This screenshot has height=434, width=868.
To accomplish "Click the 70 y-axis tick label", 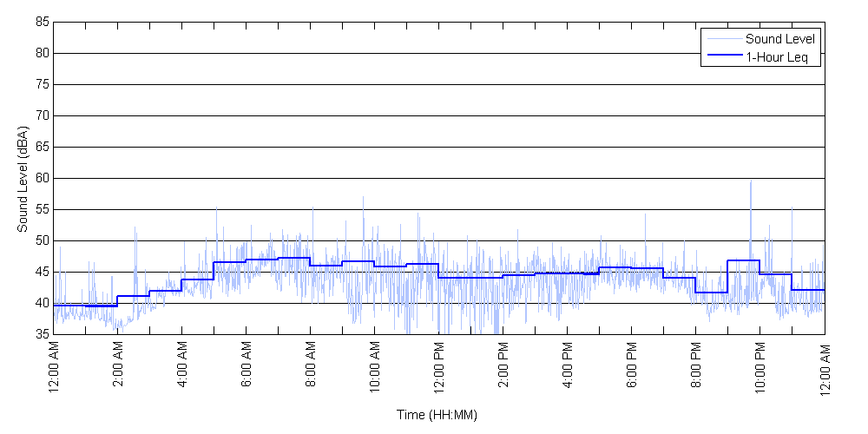I will [x=42, y=115].
